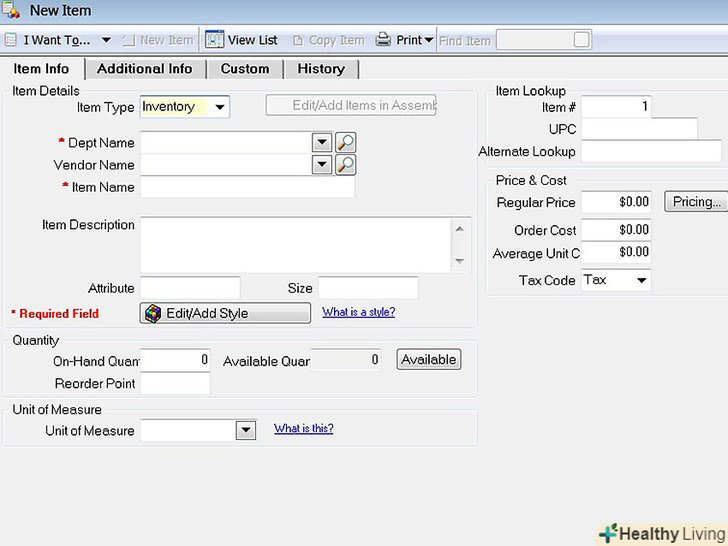Viewport: 728px width, 546px height.
Task: Expand the Unit of Measure dropdown
Action: pos(246,430)
